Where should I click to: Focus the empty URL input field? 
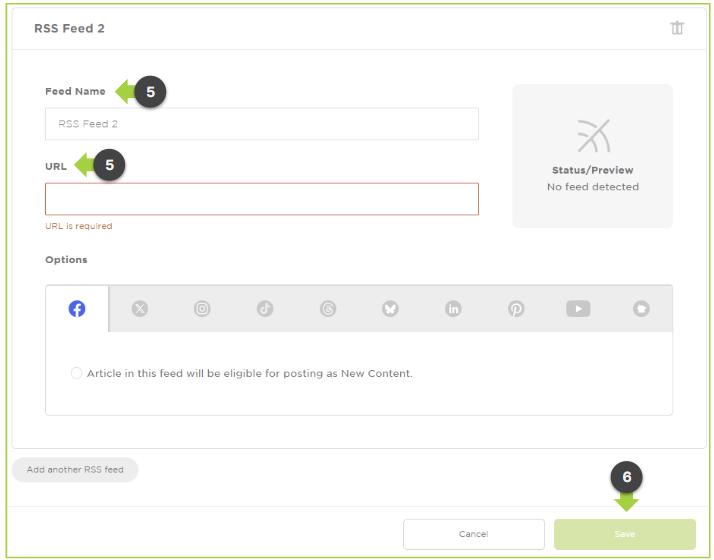pos(262,199)
